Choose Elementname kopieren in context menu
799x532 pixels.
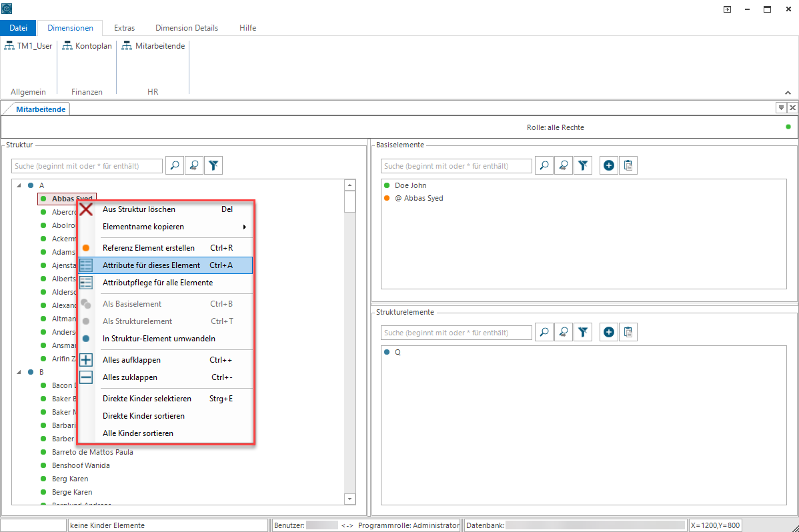pos(165,227)
